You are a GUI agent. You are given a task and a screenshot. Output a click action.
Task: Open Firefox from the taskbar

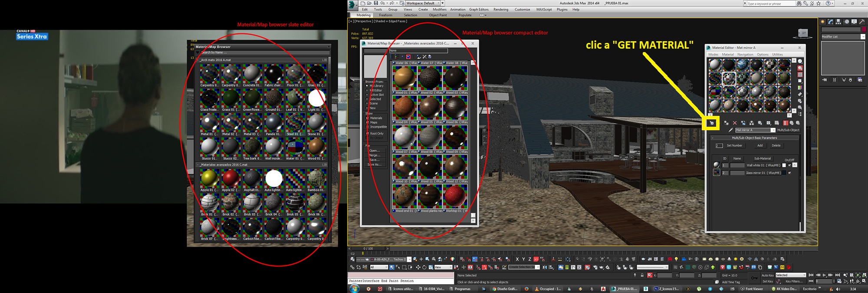526,289
